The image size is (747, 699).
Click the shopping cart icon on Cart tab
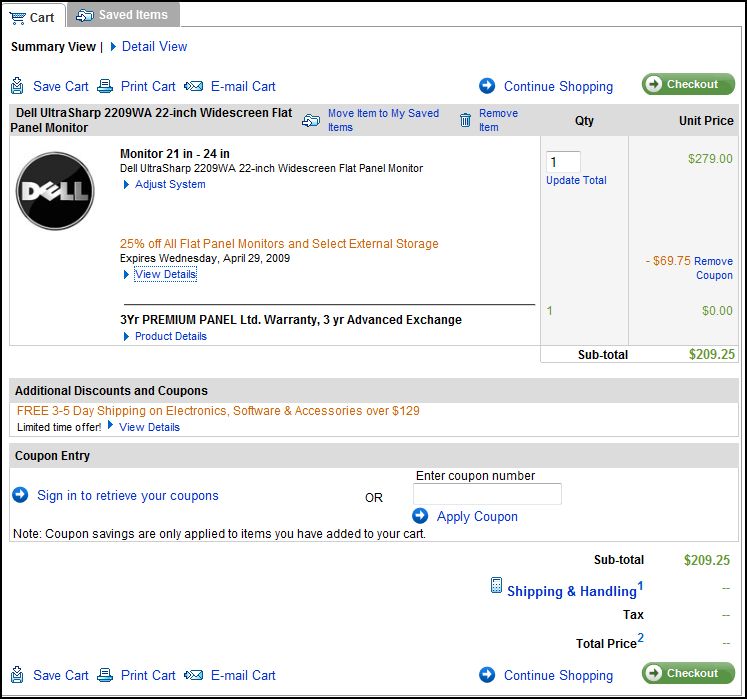coord(18,19)
